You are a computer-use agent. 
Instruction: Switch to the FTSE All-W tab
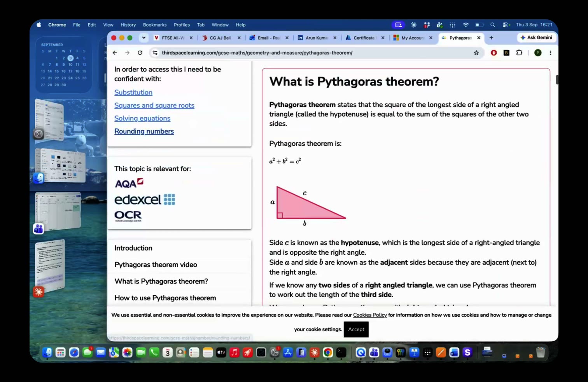point(173,38)
